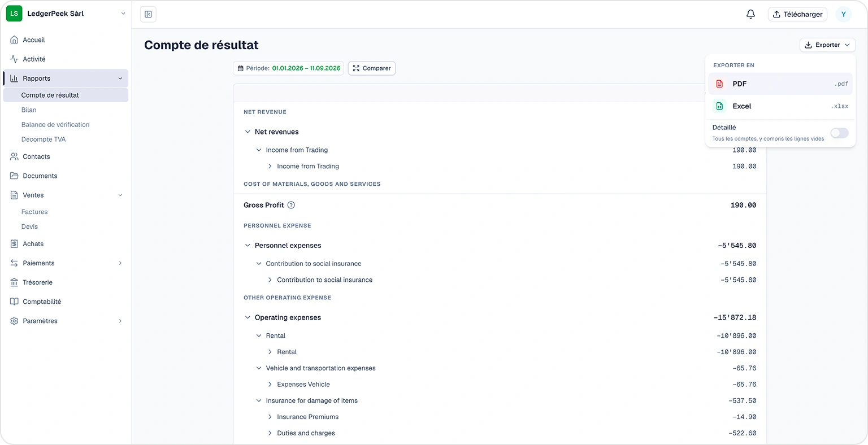Export the report as Excel
Screen dimensions: 868x445
780,106
